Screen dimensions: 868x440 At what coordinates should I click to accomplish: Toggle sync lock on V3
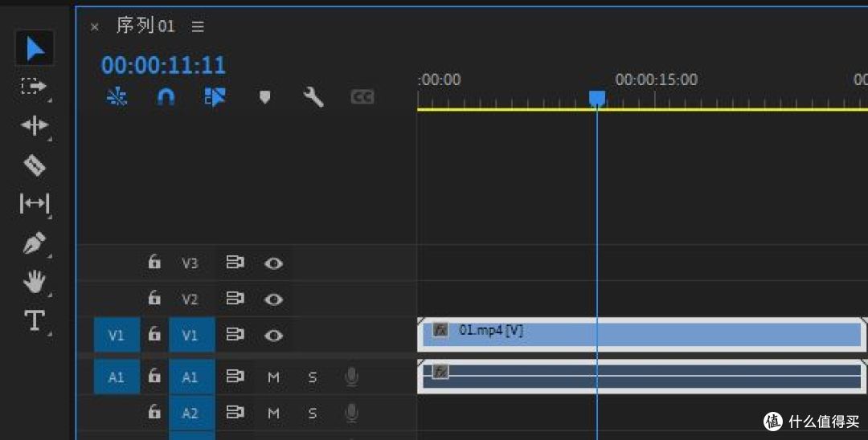235,263
